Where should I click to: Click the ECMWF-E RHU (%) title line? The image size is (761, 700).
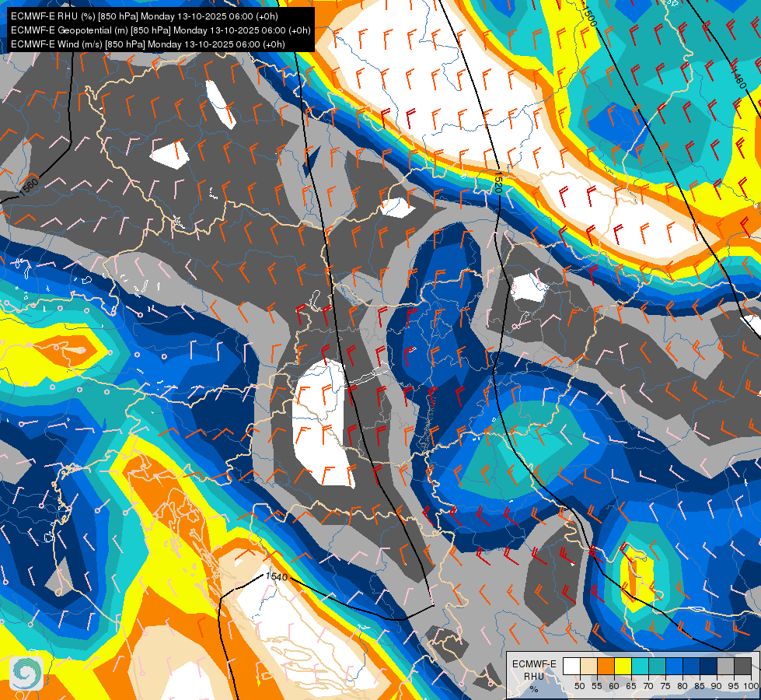144,16
